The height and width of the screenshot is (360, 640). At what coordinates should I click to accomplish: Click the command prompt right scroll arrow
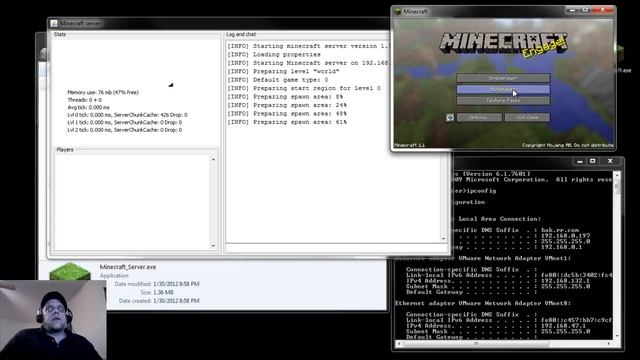609,344
